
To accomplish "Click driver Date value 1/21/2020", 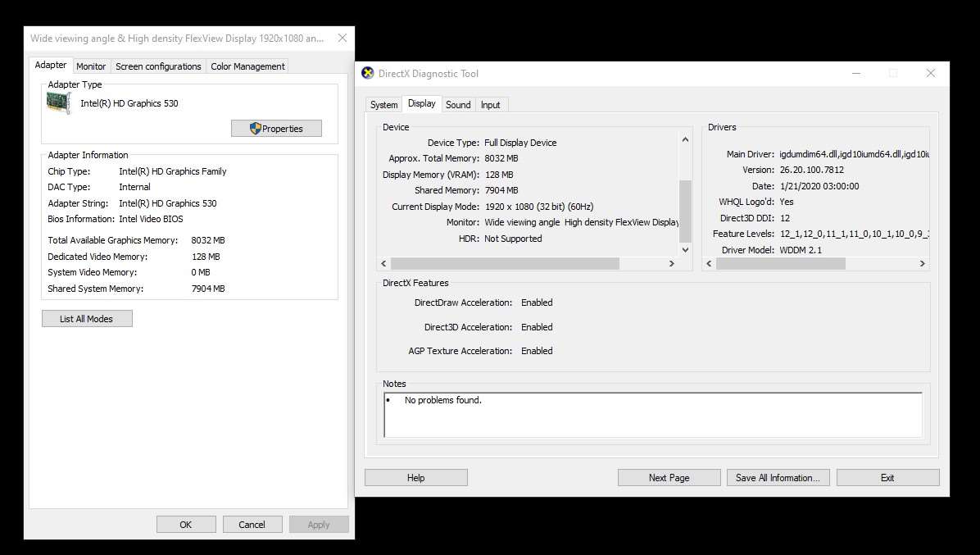I will tap(819, 185).
